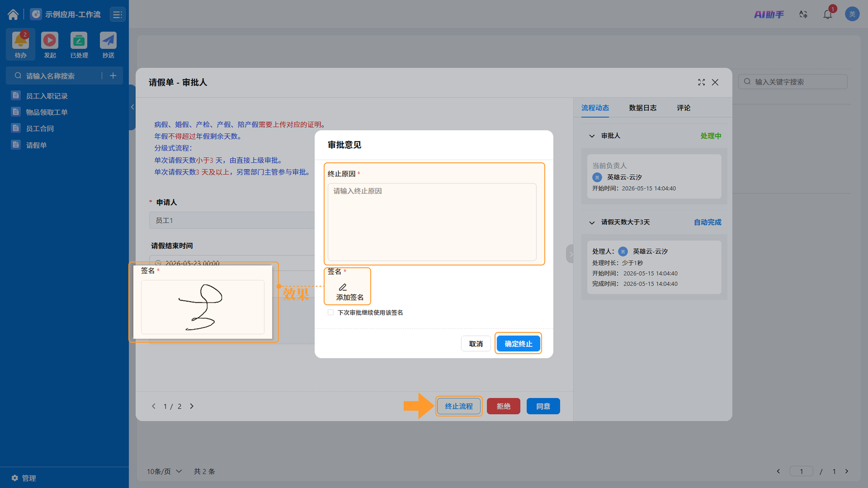Open the 抄送 carbon copy icon

[108, 40]
